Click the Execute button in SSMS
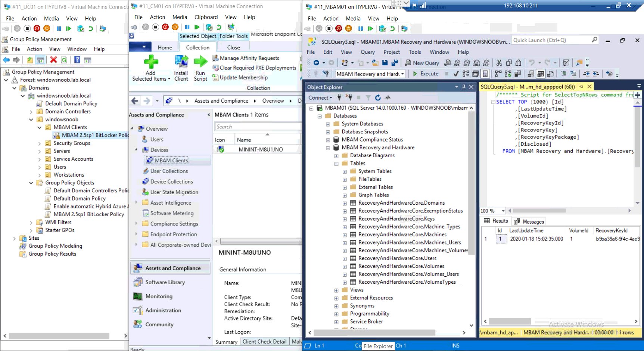 pyautogui.click(x=425, y=74)
